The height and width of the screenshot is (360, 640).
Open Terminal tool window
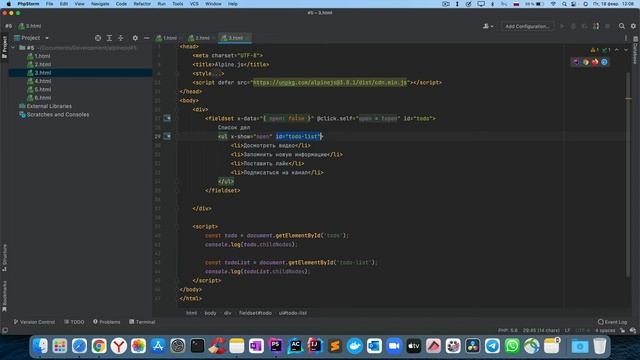click(142, 322)
